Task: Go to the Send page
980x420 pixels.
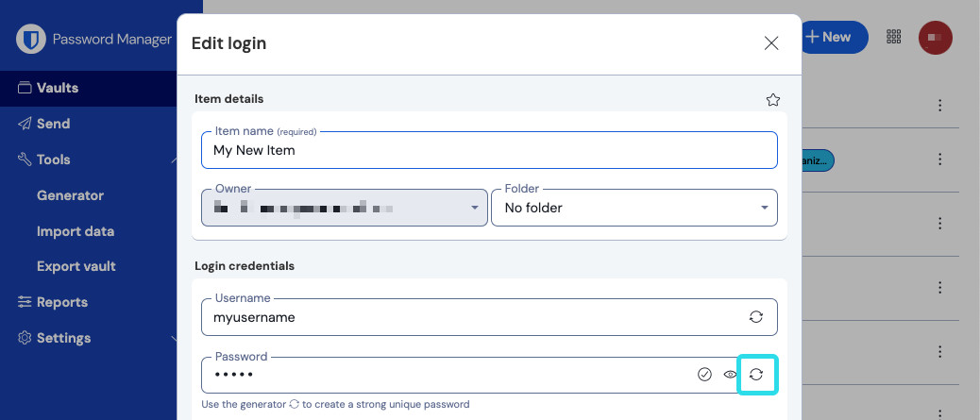Action: (x=53, y=124)
